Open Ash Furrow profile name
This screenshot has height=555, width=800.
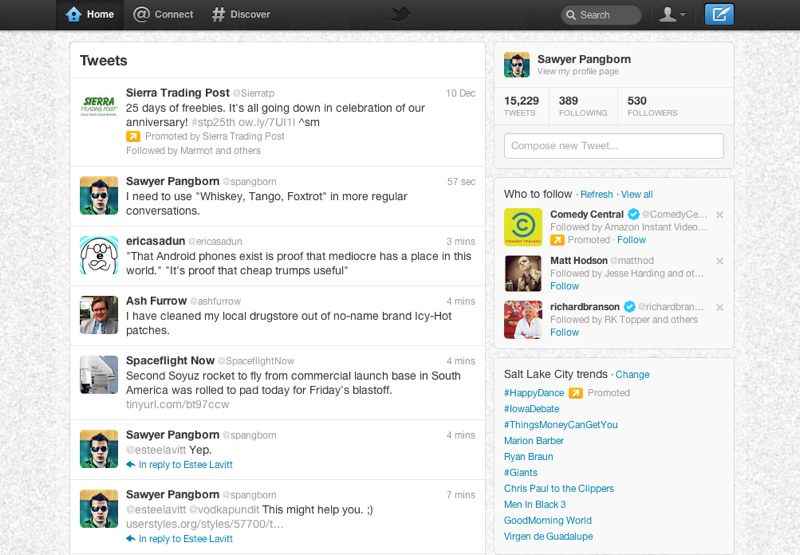(156, 301)
